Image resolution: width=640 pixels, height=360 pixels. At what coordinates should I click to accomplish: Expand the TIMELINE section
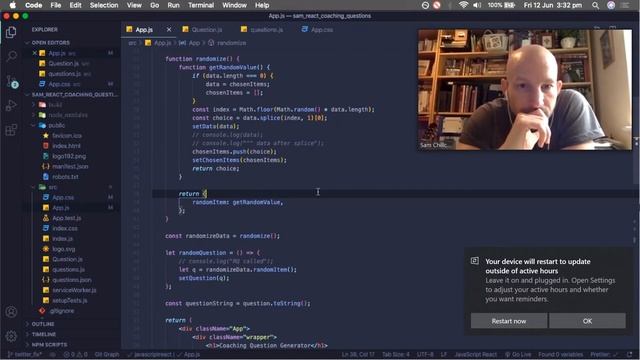click(44, 334)
